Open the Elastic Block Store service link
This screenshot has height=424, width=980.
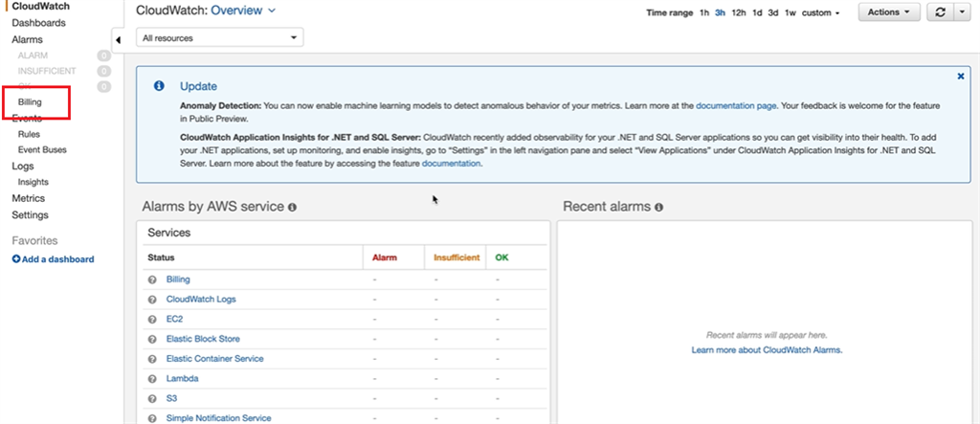(203, 339)
